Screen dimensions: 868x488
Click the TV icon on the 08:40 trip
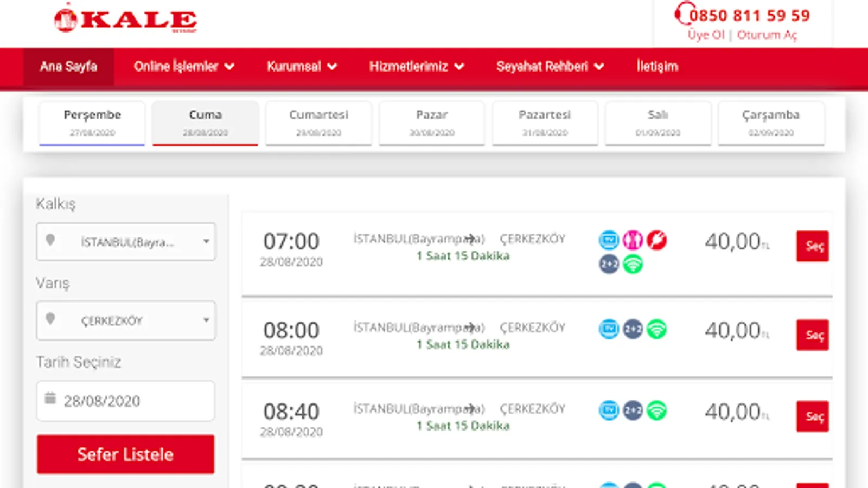point(609,410)
